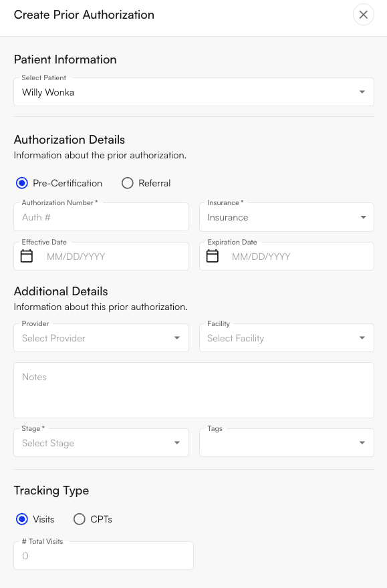Focus the Authorization Number field

101,217
